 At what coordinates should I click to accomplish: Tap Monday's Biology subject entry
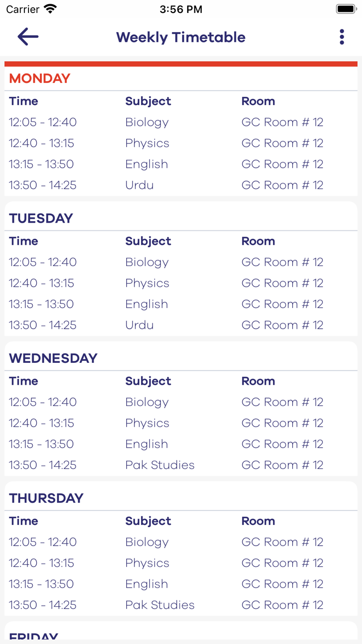click(147, 122)
